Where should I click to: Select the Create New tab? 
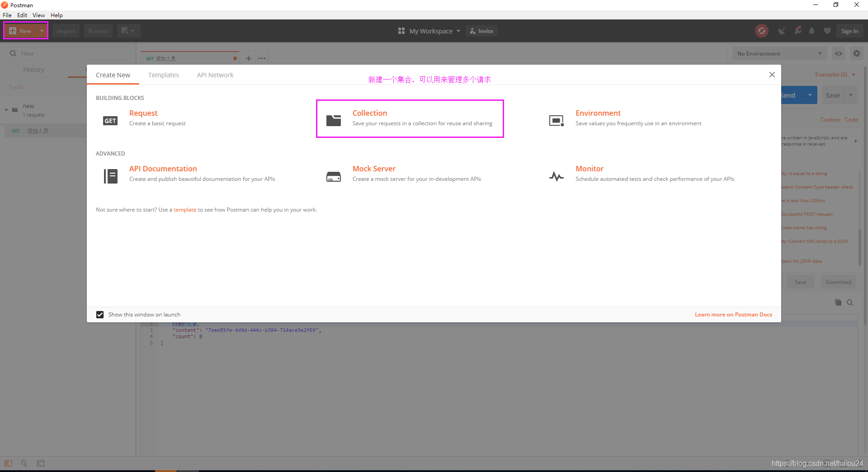113,75
